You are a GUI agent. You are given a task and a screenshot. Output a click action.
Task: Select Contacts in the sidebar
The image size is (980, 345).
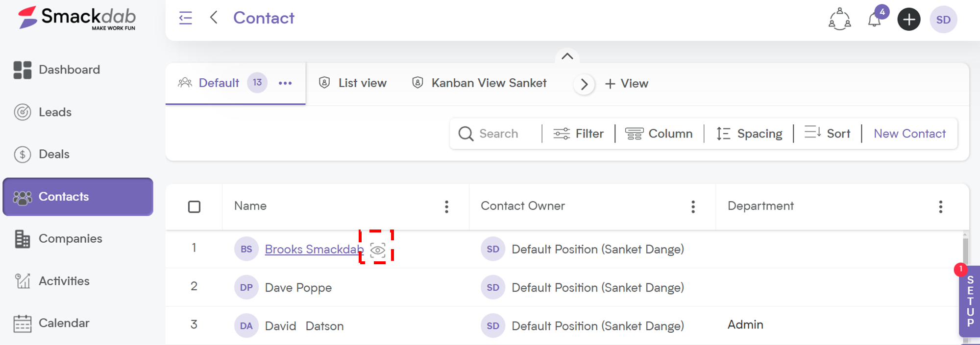[78, 197]
